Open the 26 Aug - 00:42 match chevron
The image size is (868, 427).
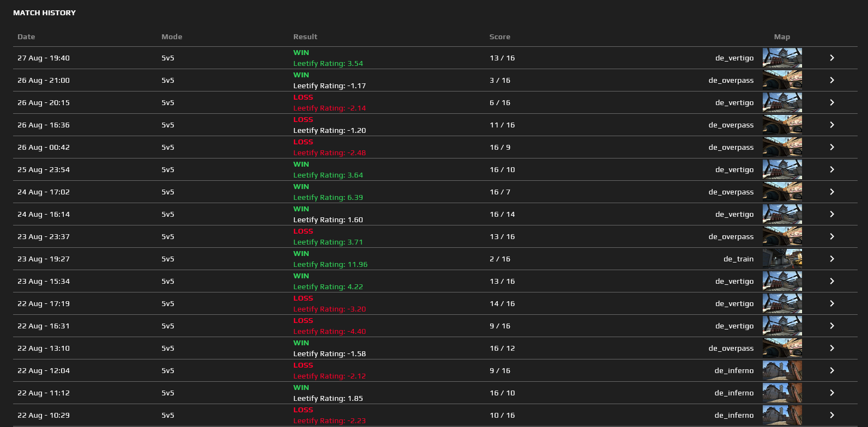coord(832,147)
